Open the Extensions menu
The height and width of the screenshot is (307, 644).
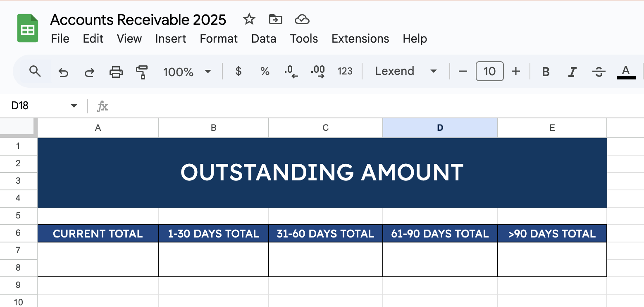[x=360, y=39]
